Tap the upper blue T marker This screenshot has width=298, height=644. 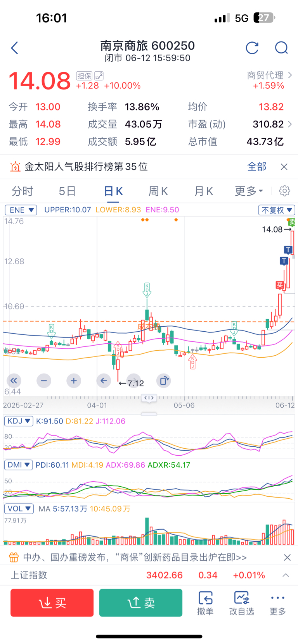(288, 250)
